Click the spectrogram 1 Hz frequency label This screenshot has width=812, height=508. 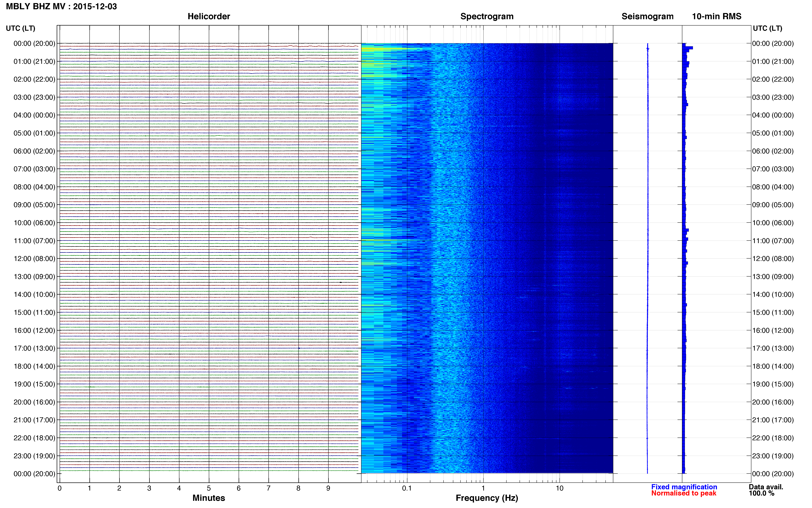[483, 488]
